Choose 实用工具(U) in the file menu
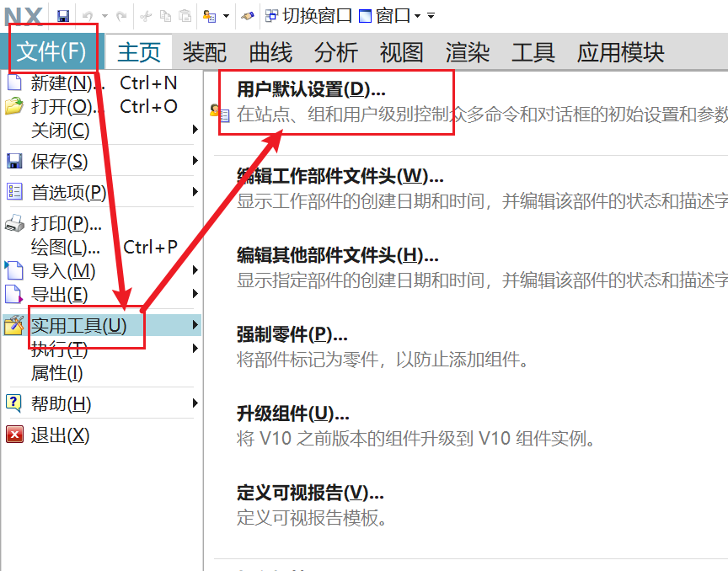This screenshot has height=571, width=728. 101,325
